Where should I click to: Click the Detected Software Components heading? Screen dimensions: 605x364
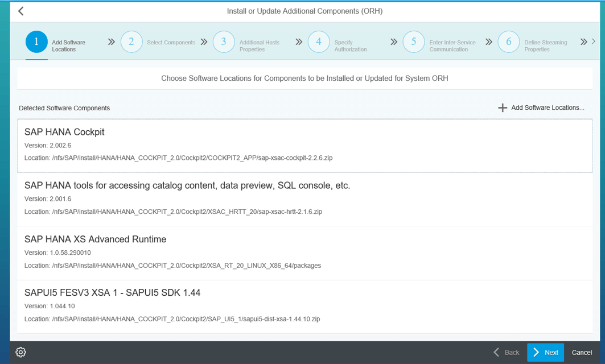click(x=64, y=108)
